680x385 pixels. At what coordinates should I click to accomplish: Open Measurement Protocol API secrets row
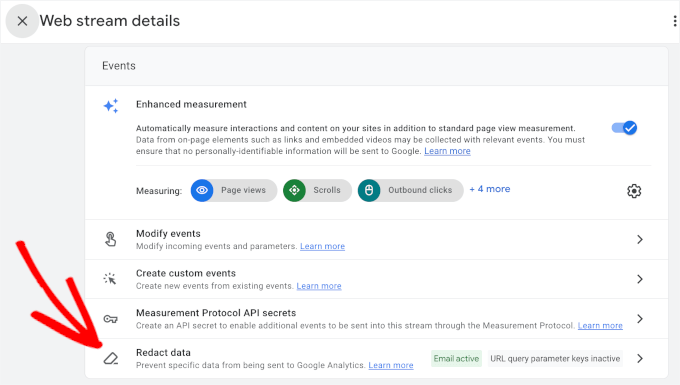(376, 319)
